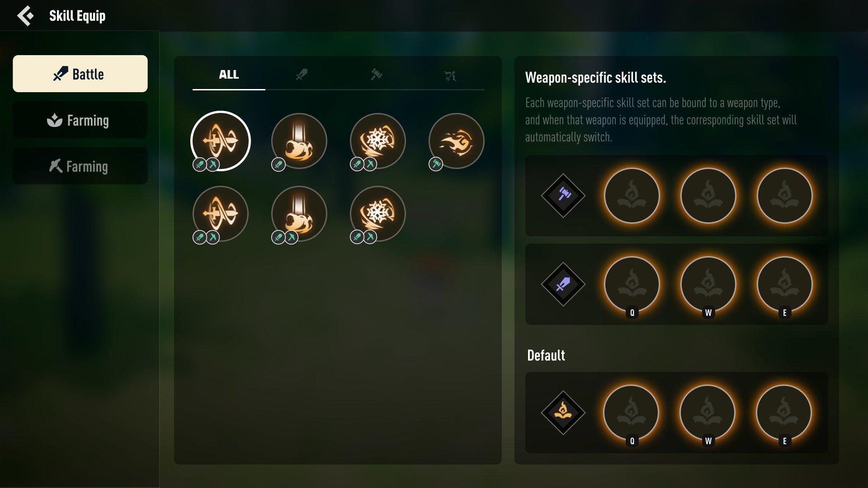The image size is (868, 488).
Task: Open the sword filter tab
Action: point(302,75)
